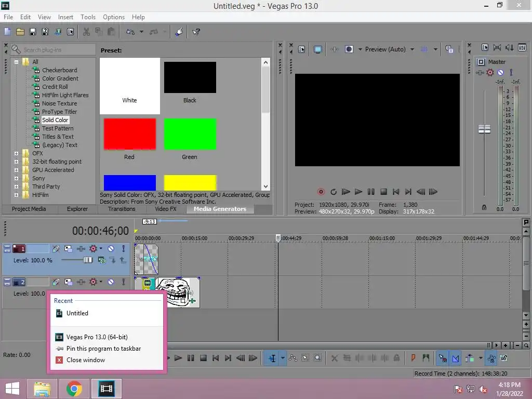
Task: Click the Undo arrow in the toolbar
Action: (130, 32)
